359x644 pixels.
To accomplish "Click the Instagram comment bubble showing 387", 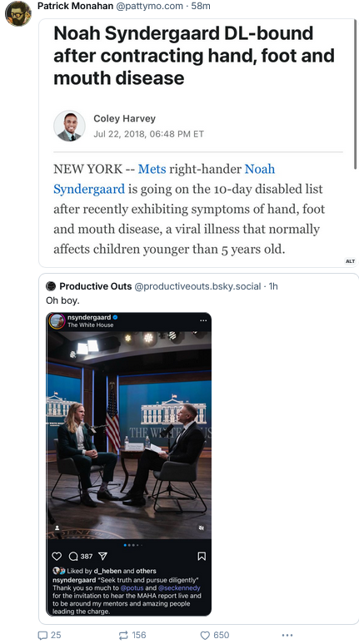I will coord(80,556).
